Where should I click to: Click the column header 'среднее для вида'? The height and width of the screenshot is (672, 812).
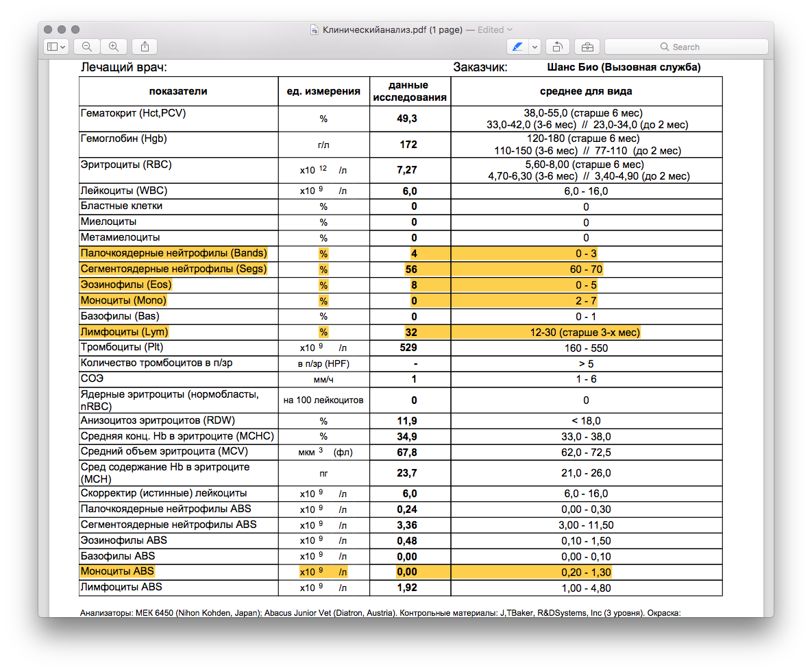click(586, 91)
